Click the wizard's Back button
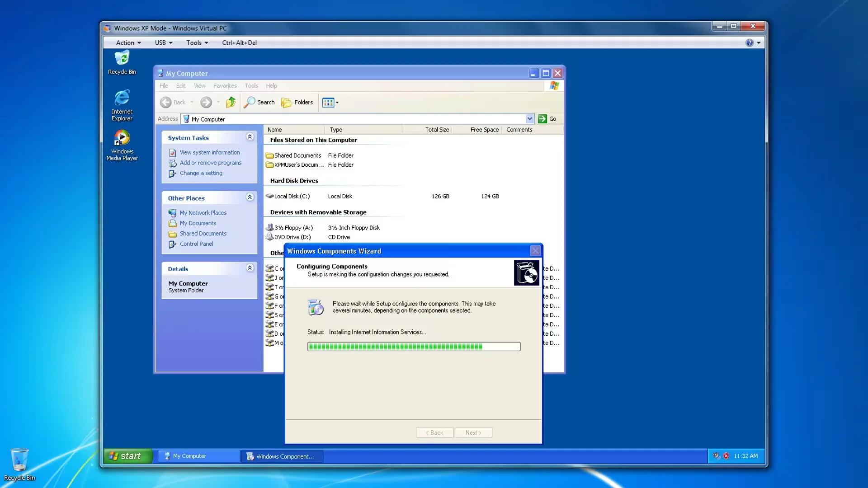Image resolution: width=868 pixels, height=488 pixels. 434,432
